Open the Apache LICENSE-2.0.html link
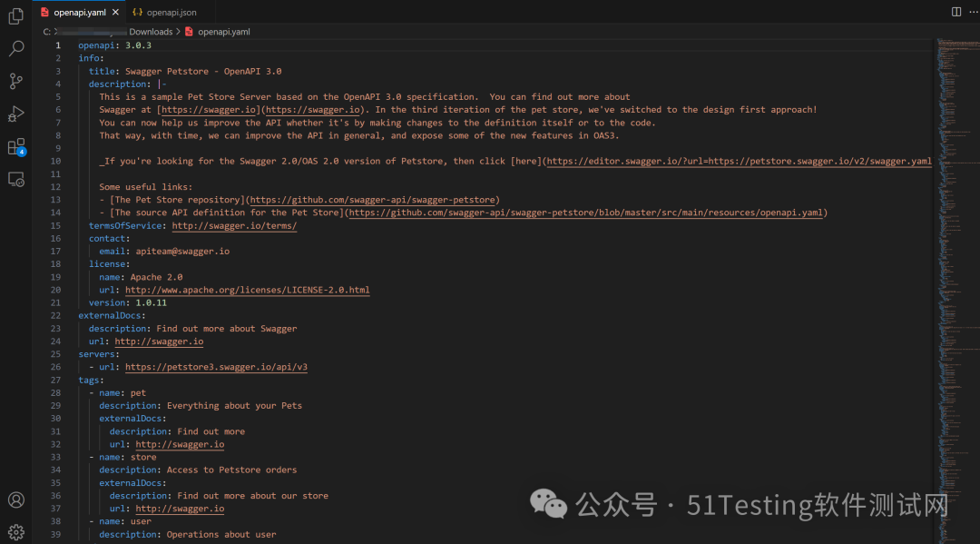Viewport: 980px width, 544px height. point(248,290)
